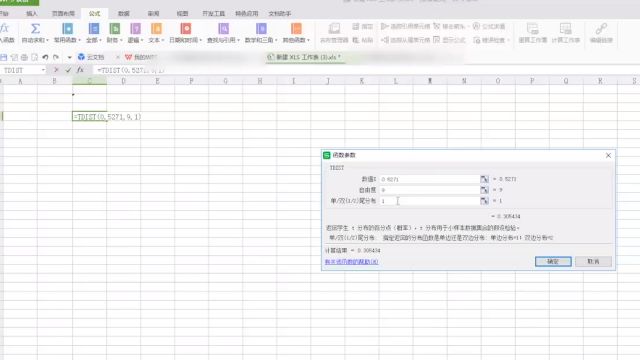This screenshot has height=360, width=640.
Task: Expand the quick access toolbar dropdown arrow
Action: (x=69, y=57)
